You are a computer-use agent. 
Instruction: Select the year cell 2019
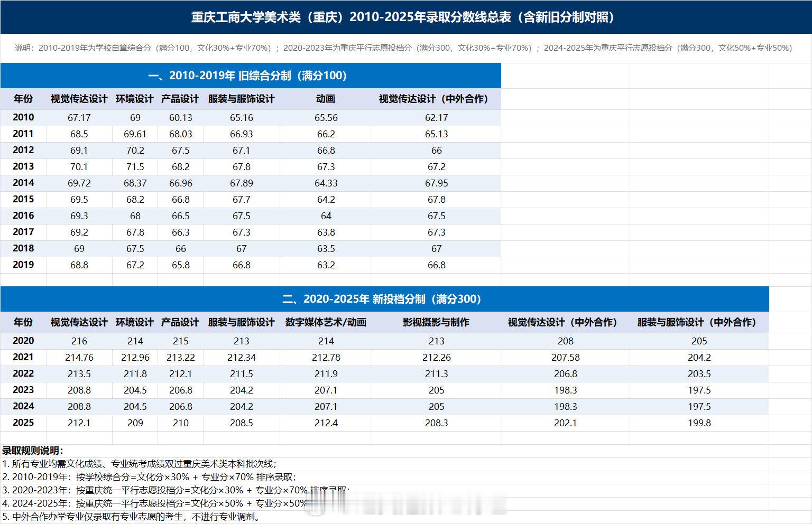23,265
